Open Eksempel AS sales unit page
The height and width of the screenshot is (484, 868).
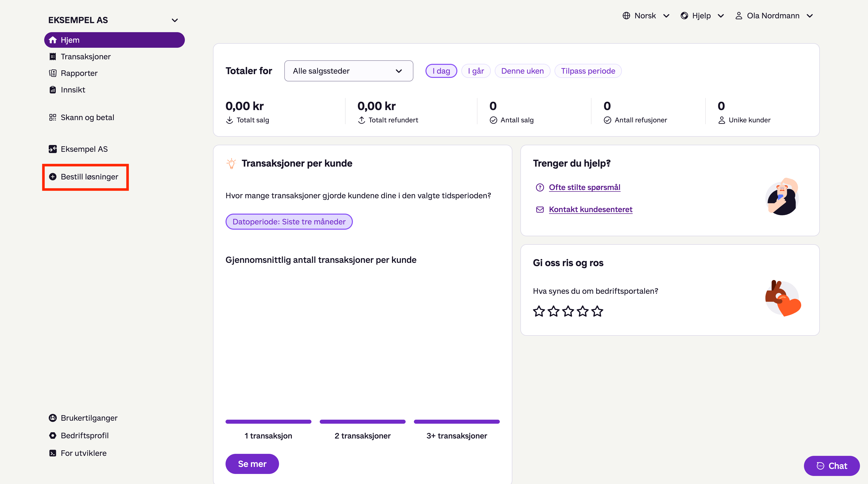(x=114, y=149)
